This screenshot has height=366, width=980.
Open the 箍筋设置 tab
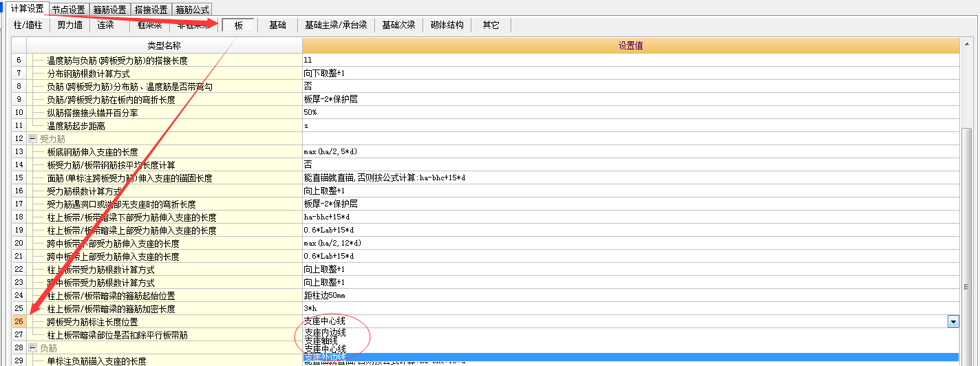point(110,10)
